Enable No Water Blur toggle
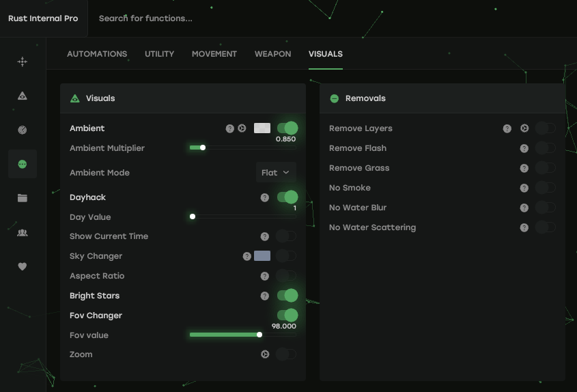Screen dimensions: 577x392 click(546, 208)
